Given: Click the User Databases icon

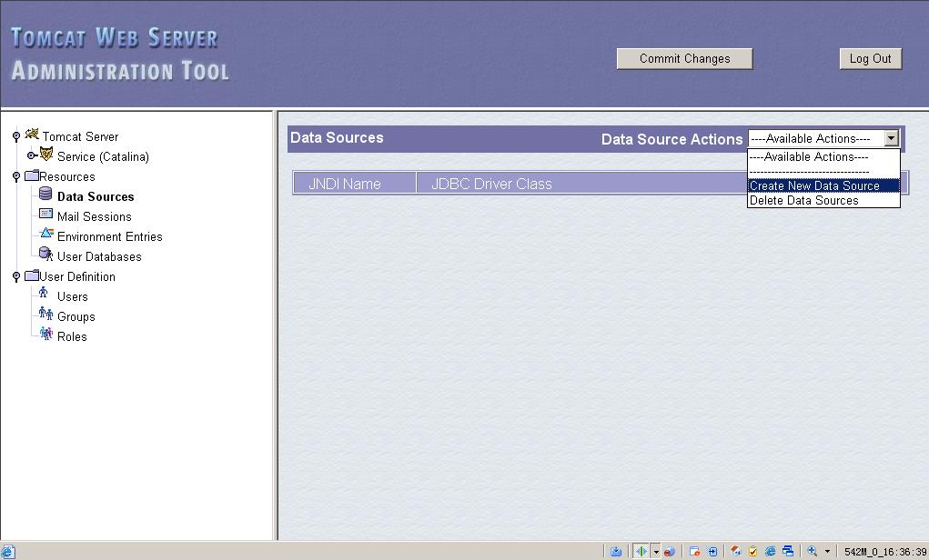Looking at the screenshot, I should coord(45,254).
